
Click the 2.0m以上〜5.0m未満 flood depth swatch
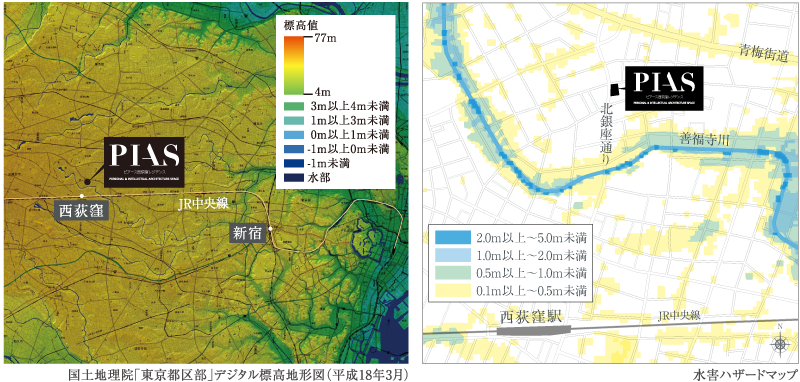pyautogui.click(x=452, y=237)
